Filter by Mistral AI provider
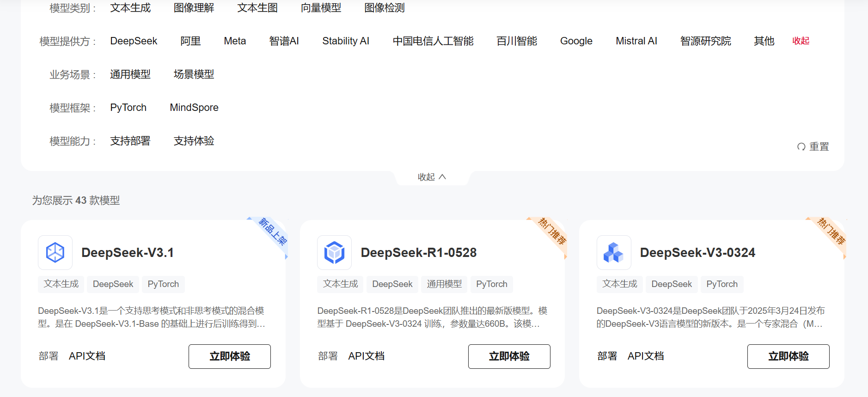 pyautogui.click(x=636, y=41)
